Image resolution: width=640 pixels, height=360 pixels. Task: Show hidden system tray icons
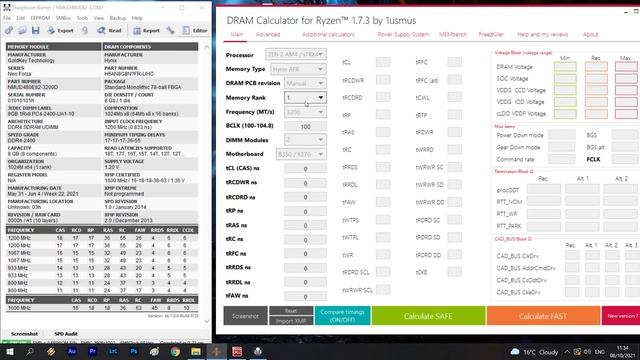coord(567,352)
